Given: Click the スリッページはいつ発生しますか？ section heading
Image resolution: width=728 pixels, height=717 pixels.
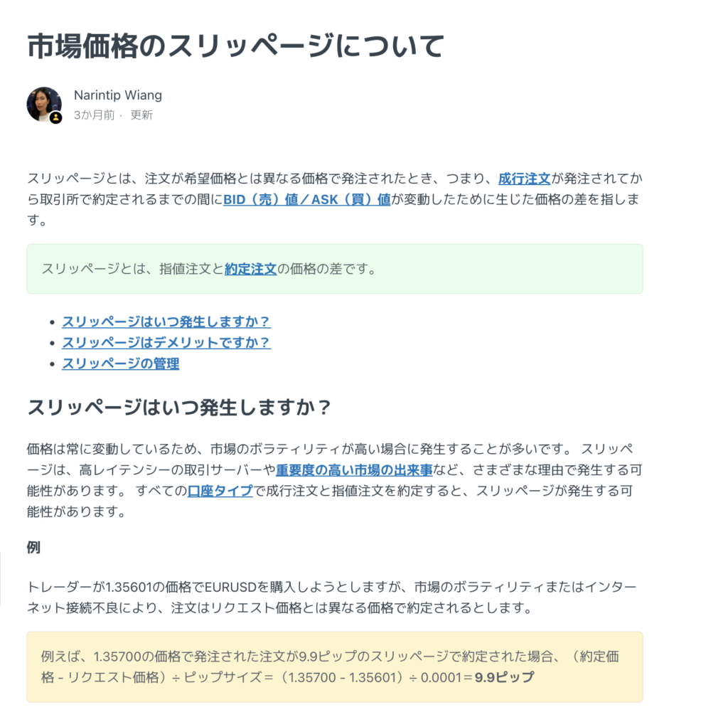Looking at the screenshot, I should coord(179,408).
